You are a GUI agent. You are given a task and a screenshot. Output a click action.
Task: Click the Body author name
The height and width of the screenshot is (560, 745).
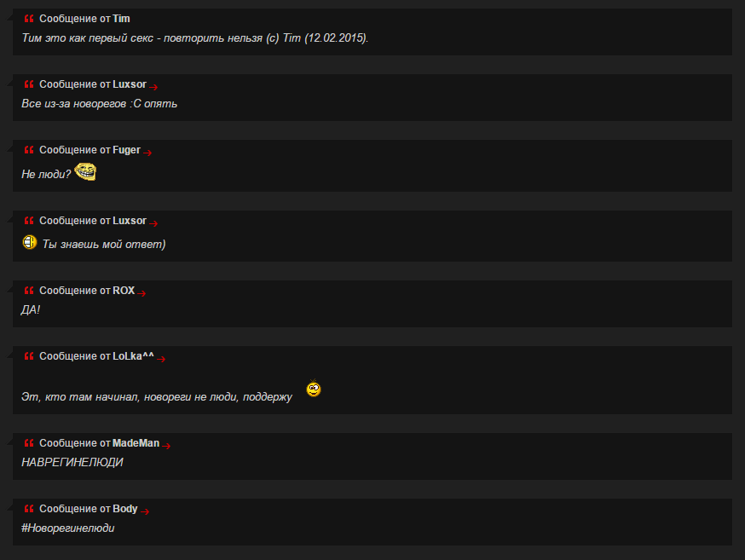[x=125, y=509]
